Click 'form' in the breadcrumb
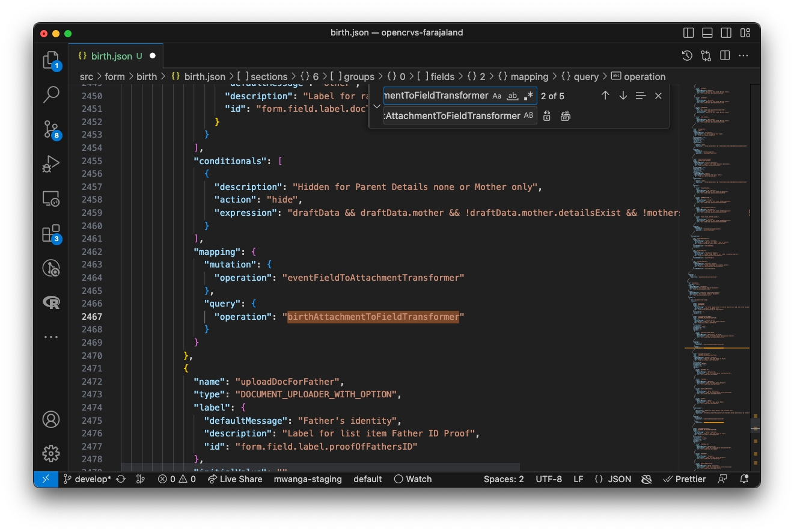 114,76
